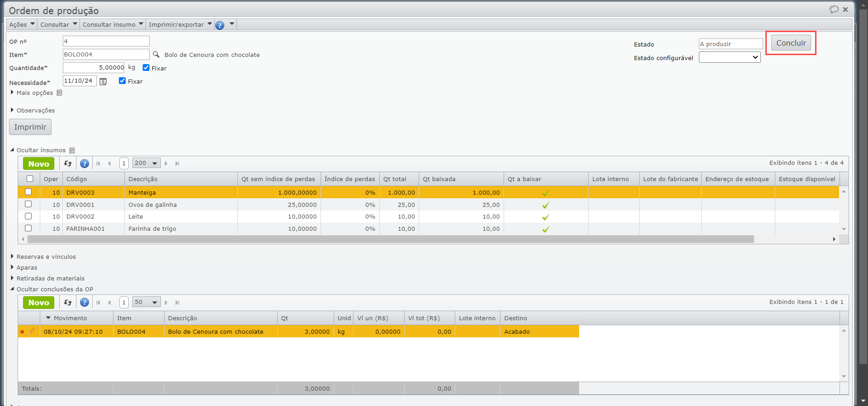
Task: Select the Manteiga row checkbox
Action: [28, 192]
